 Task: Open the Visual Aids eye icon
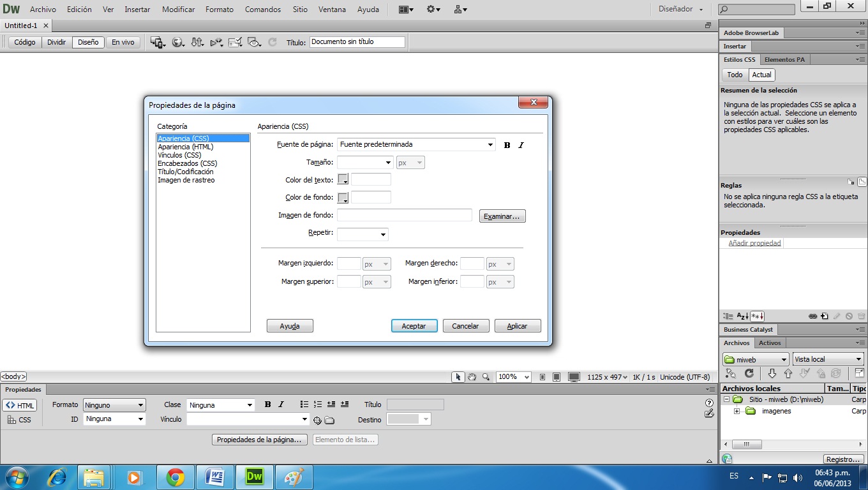255,42
